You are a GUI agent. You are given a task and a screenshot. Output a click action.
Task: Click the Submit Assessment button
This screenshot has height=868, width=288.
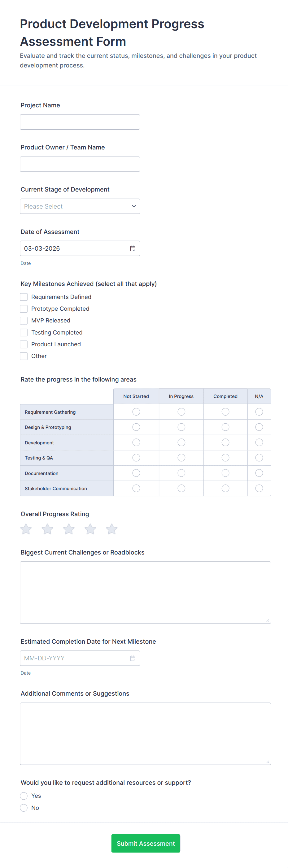[x=146, y=844]
